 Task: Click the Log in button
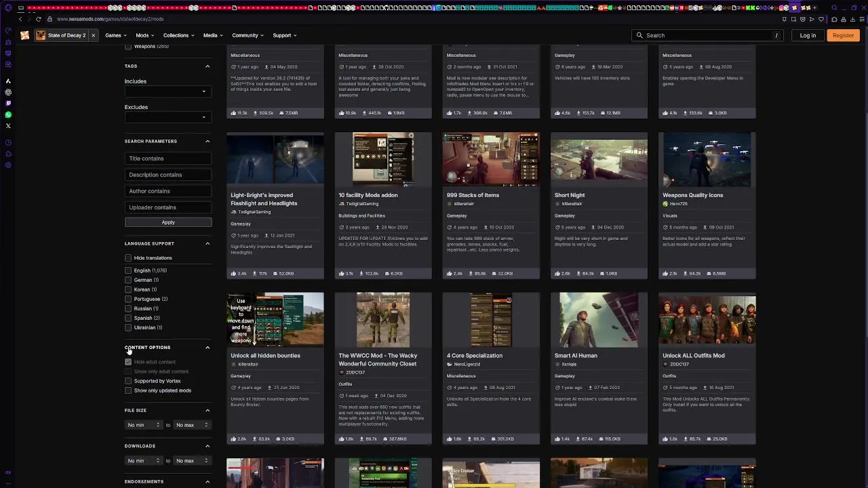(x=808, y=35)
